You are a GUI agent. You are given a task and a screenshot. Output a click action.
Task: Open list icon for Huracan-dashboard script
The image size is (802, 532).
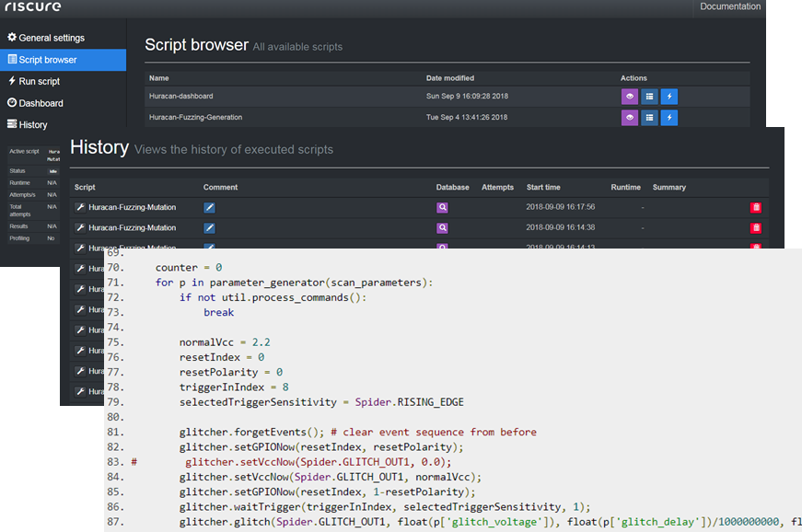649,95
